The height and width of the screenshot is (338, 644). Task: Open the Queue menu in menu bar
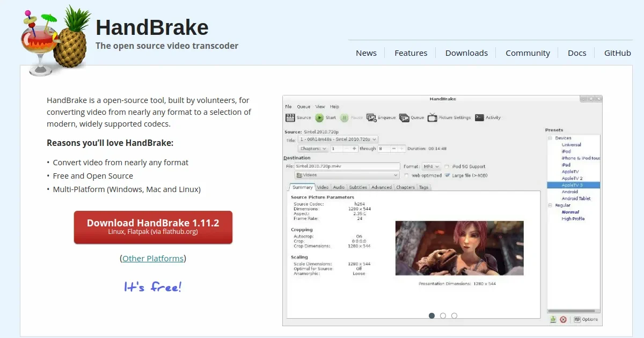304,107
